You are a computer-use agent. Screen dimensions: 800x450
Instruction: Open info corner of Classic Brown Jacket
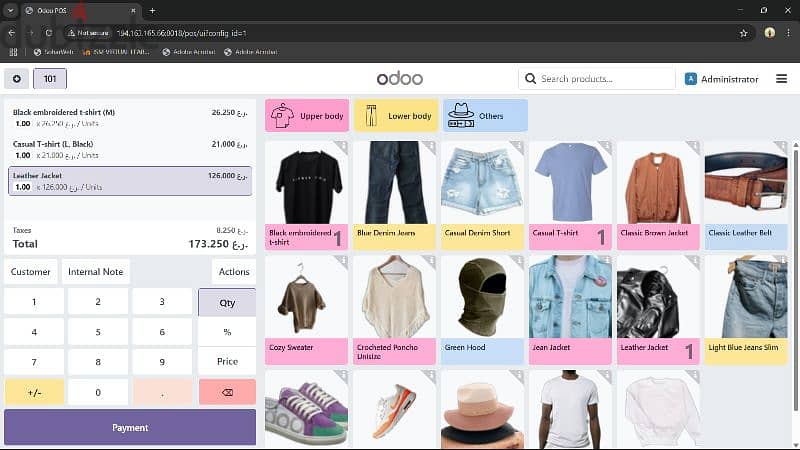tap(693, 147)
